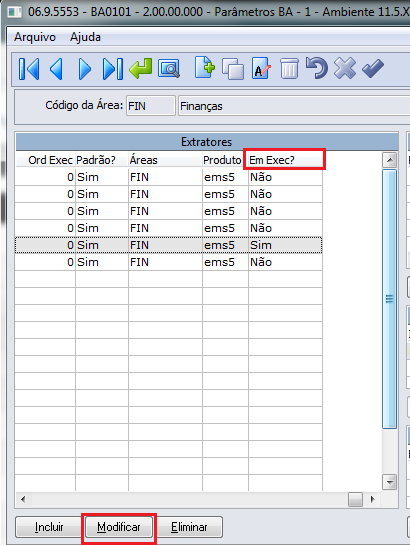Open the search magnifier icon
Screen dimensions: 410x545
point(169,68)
